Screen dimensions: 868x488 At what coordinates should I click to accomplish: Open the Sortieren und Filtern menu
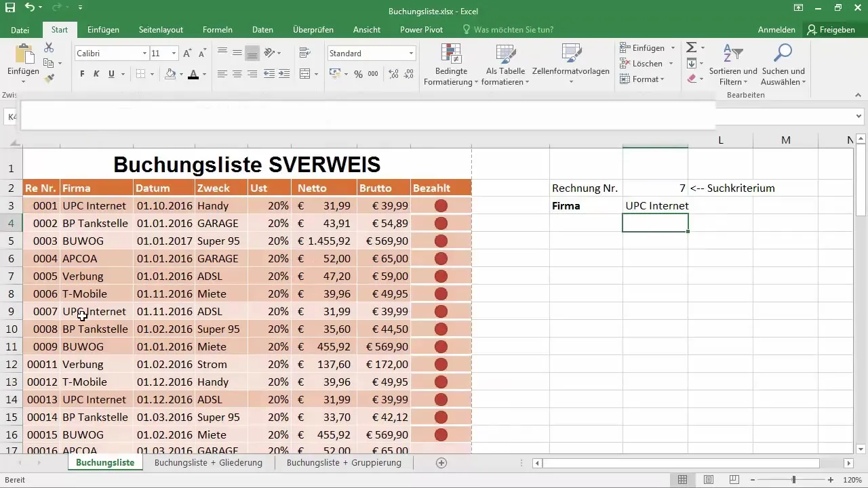pos(733,64)
